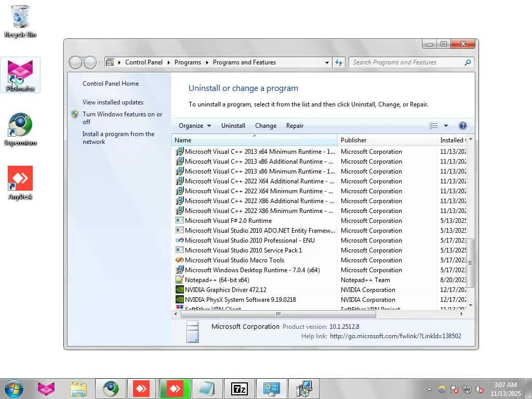
Task: Select the Plasmafox desktop shortcut
Action: point(20,75)
